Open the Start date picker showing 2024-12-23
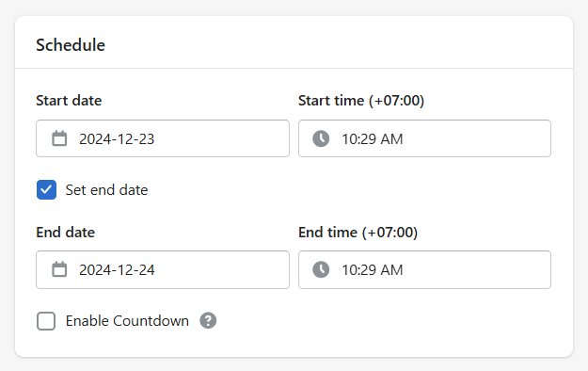Screen dimensions: 588x371 click(163, 138)
